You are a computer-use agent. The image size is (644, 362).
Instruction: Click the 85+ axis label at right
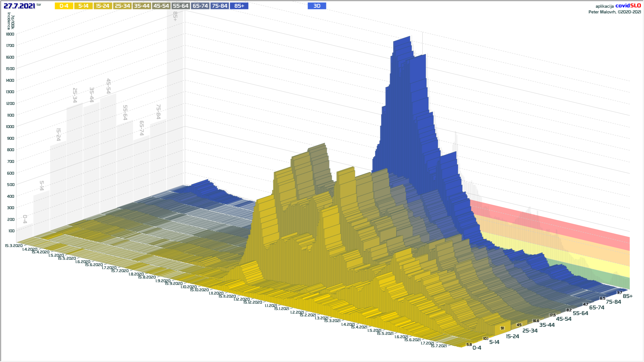[x=628, y=296]
